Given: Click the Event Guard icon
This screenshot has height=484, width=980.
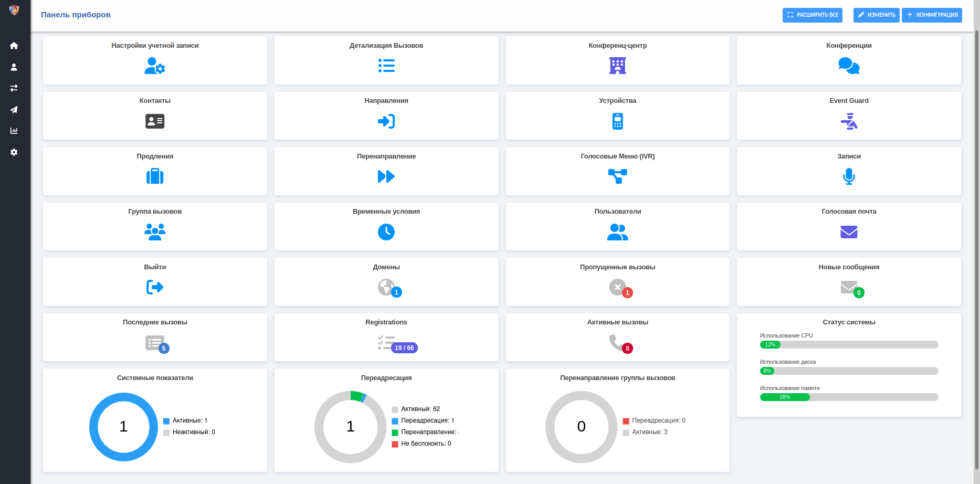Looking at the screenshot, I should [x=849, y=121].
